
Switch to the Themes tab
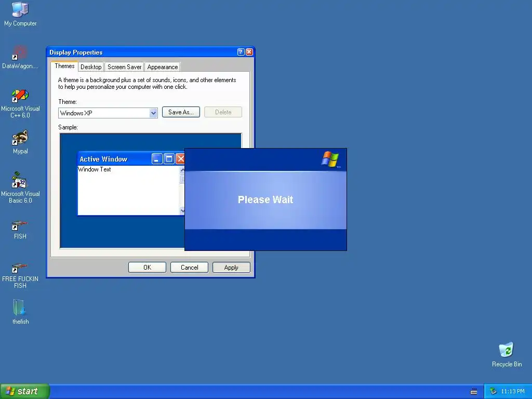pos(64,66)
